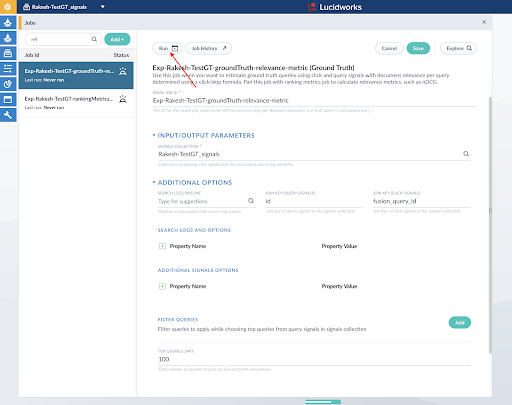Edit Join Key query signals field

[314, 201]
